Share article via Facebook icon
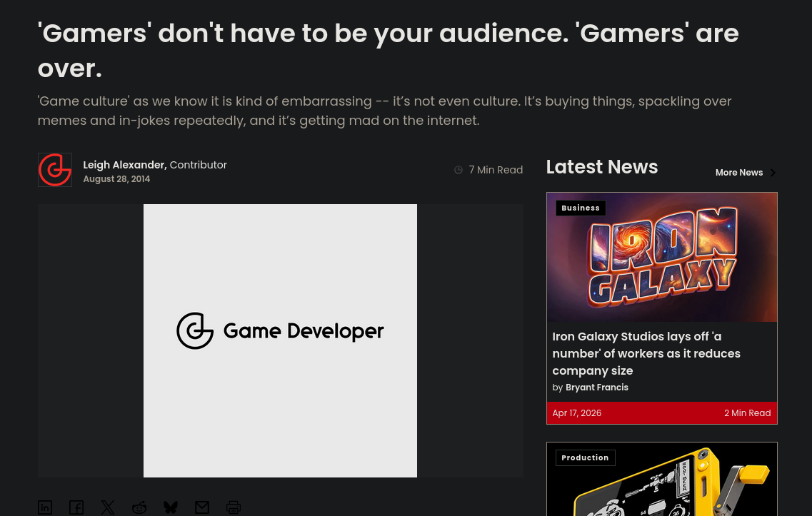Screen dimensions: 812x516 coord(76,507)
